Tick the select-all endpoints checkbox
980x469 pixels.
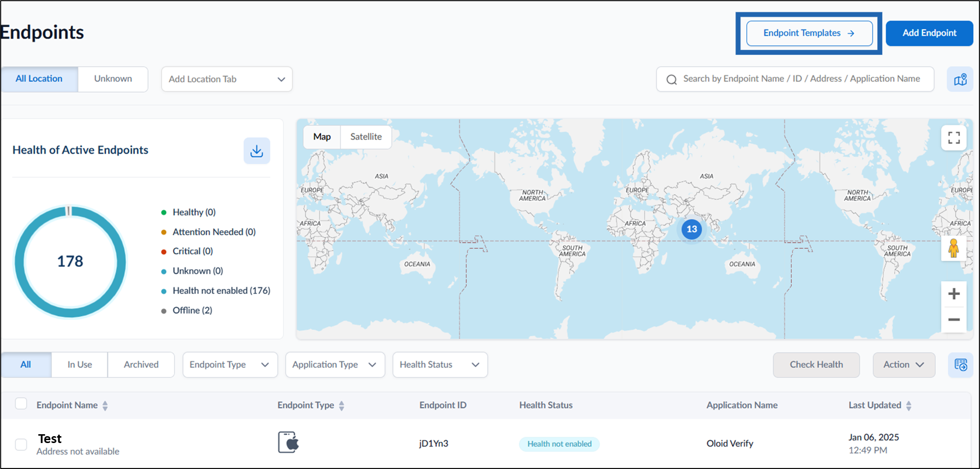click(21, 404)
